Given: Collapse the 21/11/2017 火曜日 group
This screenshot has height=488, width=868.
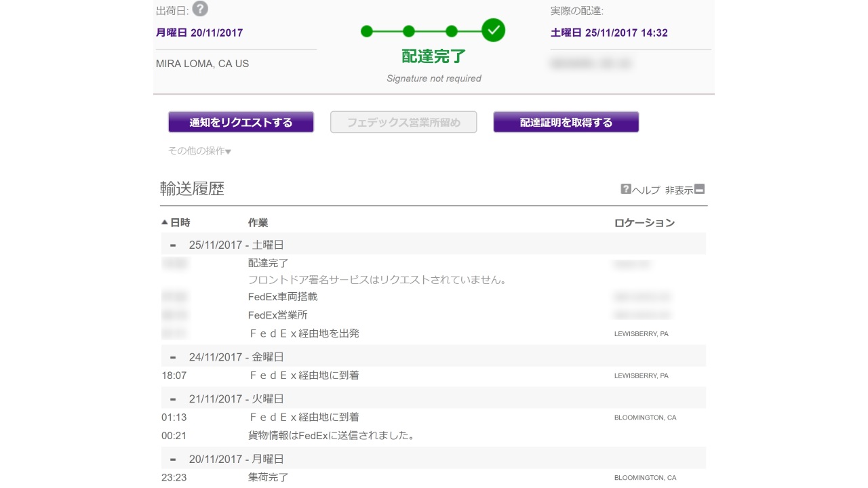Looking at the screenshot, I should click(x=173, y=399).
